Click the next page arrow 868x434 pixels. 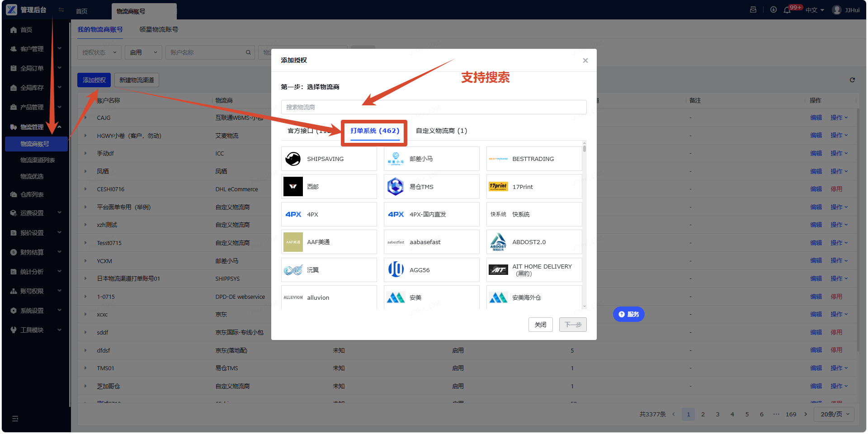[x=806, y=414]
